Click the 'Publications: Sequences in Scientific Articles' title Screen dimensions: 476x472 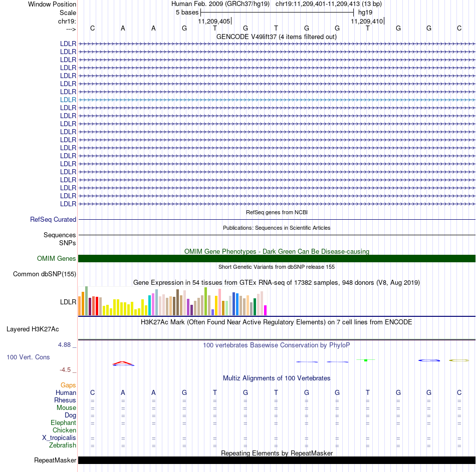pyautogui.click(x=277, y=228)
